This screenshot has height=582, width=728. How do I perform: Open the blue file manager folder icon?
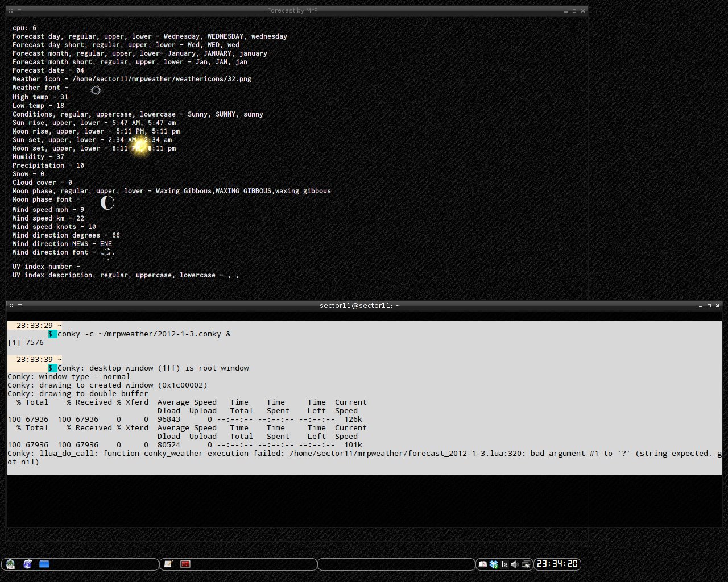[x=44, y=564]
